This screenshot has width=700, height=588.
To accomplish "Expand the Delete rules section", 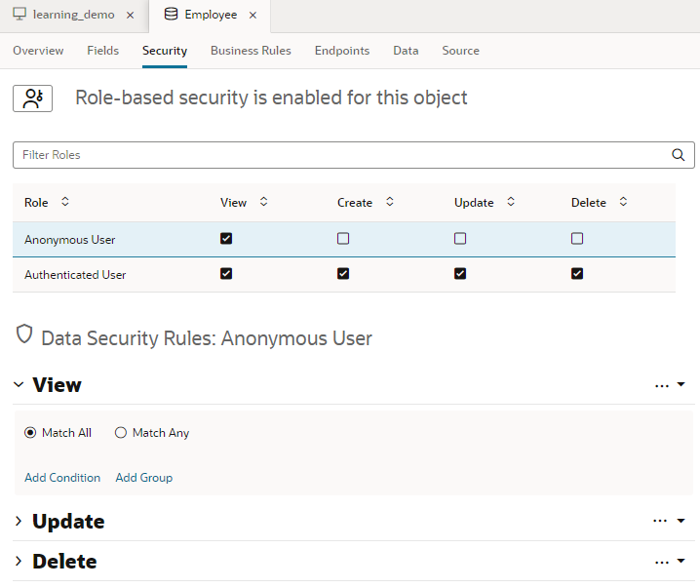I will tap(19, 562).
